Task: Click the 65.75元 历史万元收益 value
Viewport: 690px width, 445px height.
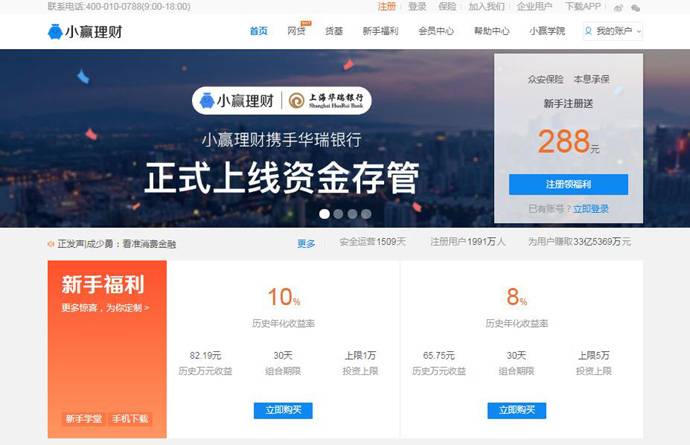Action: [x=439, y=355]
